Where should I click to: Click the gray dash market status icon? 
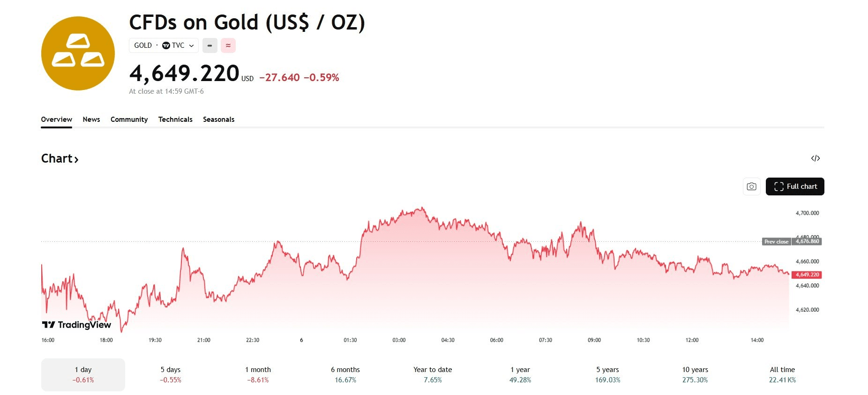pyautogui.click(x=210, y=45)
